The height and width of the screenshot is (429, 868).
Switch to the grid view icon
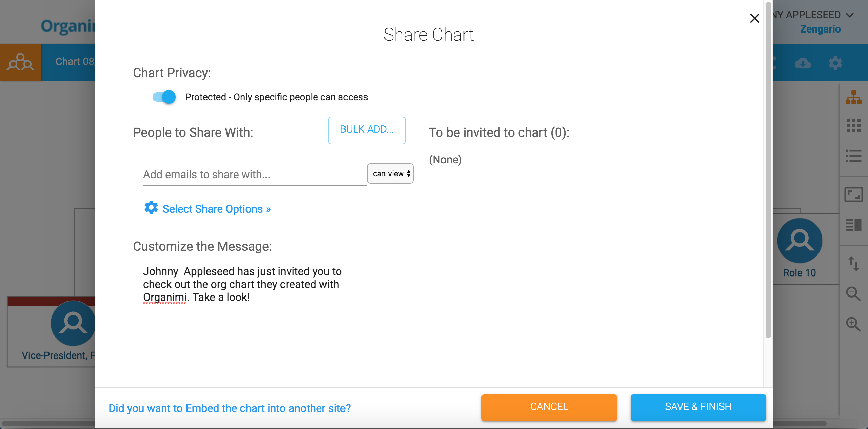click(x=853, y=125)
